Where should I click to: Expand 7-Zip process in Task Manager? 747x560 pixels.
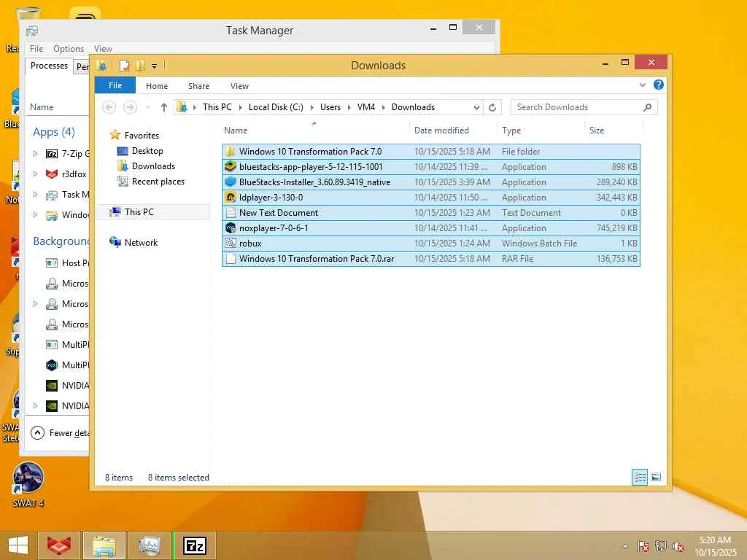coord(35,153)
